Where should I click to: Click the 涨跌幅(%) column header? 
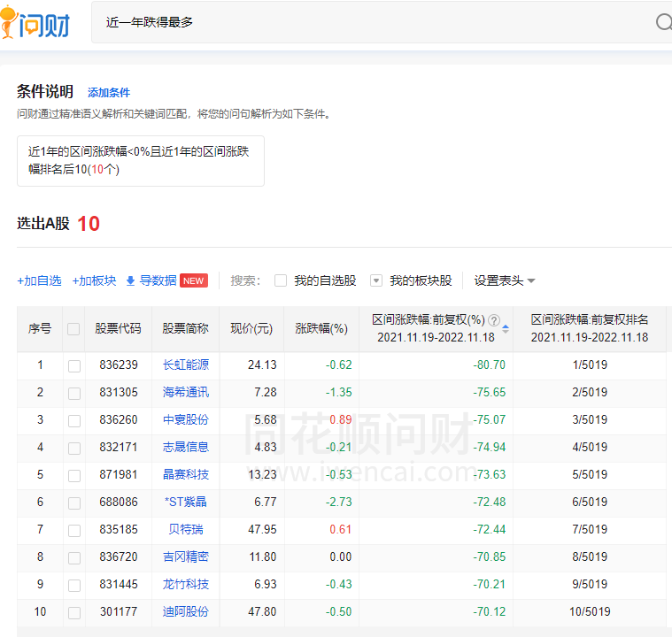[x=321, y=328]
